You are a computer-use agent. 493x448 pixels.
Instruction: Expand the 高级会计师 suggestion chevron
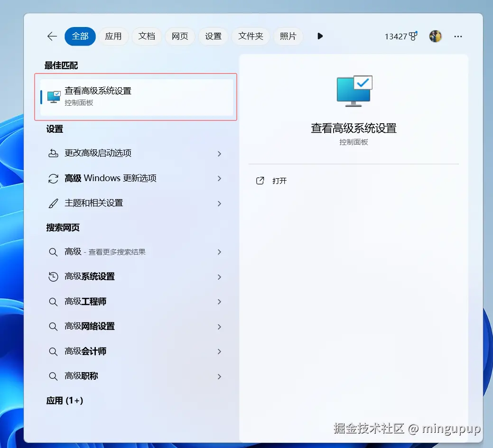coord(219,351)
